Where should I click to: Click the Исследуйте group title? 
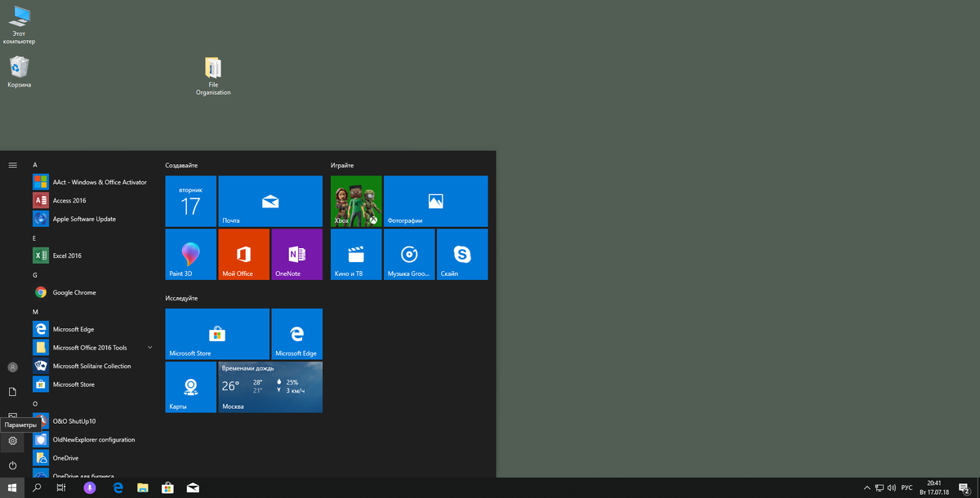pos(181,298)
